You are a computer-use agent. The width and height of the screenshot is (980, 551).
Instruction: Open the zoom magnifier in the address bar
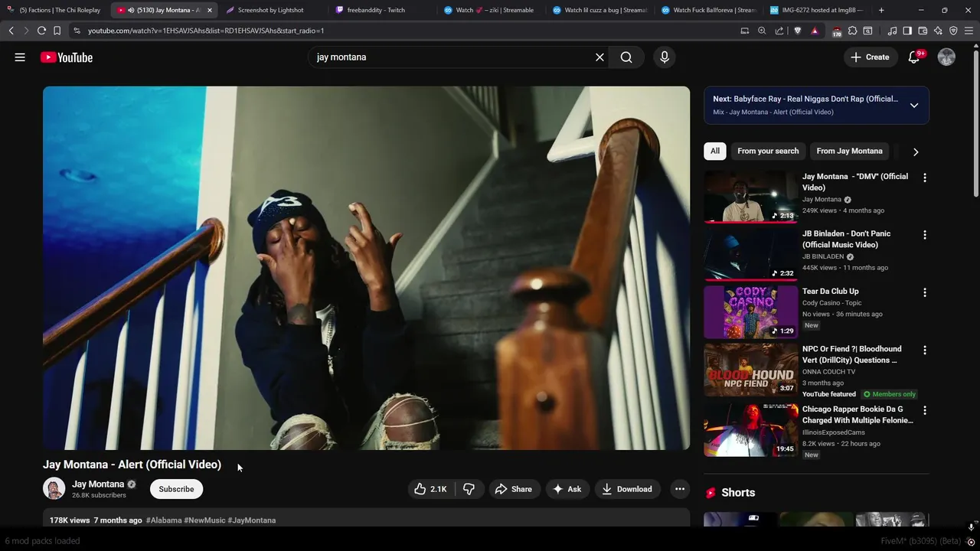(x=762, y=31)
